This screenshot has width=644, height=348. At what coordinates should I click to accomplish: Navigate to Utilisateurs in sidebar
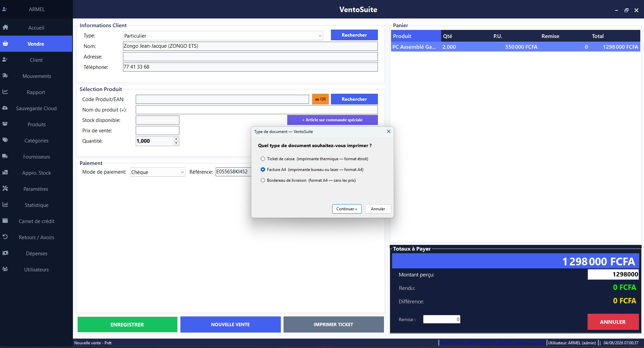36,269
